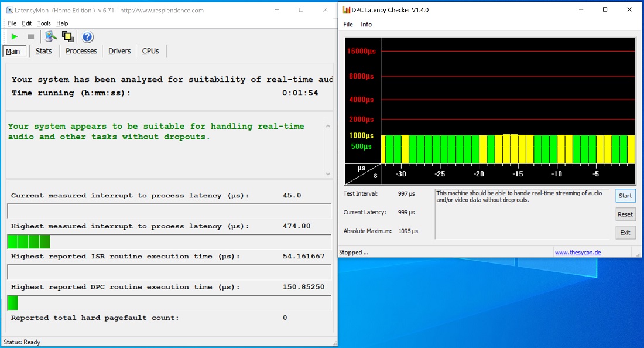Open the options icon in LatencyMon toolbar

51,37
